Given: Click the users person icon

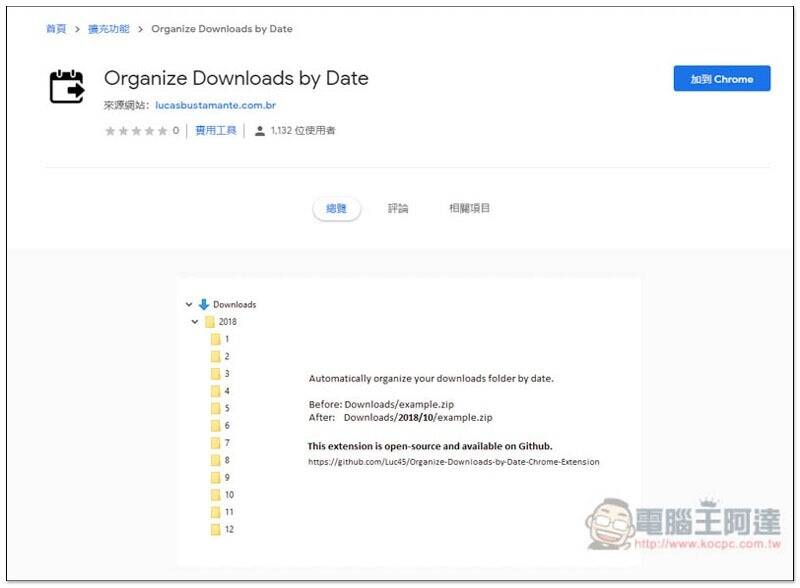Looking at the screenshot, I should coord(260,131).
